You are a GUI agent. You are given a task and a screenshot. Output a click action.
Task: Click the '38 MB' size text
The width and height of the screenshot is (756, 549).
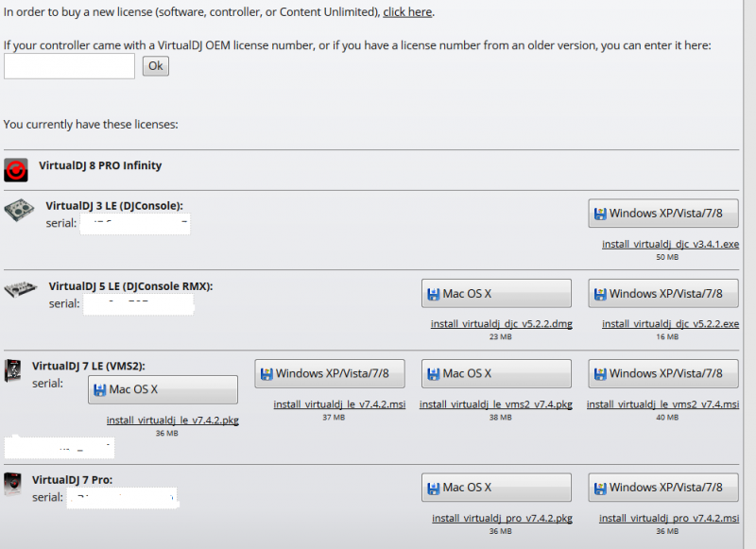(x=501, y=417)
